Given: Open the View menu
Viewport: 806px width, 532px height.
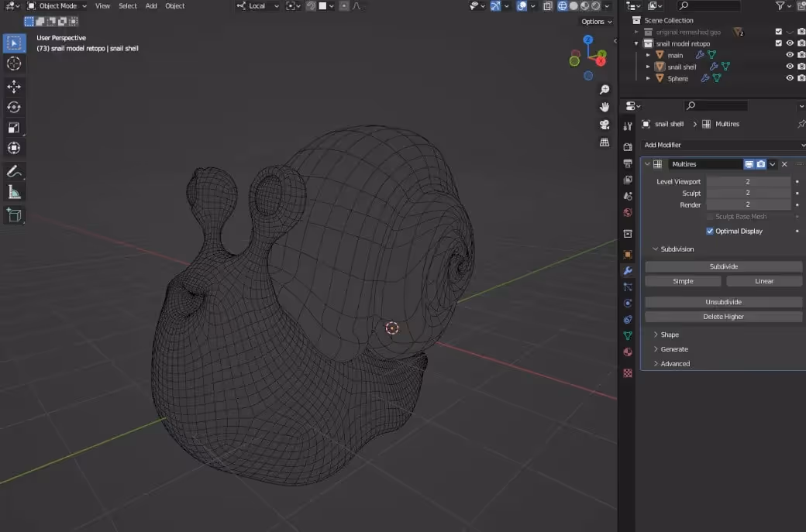Looking at the screenshot, I should (x=103, y=6).
